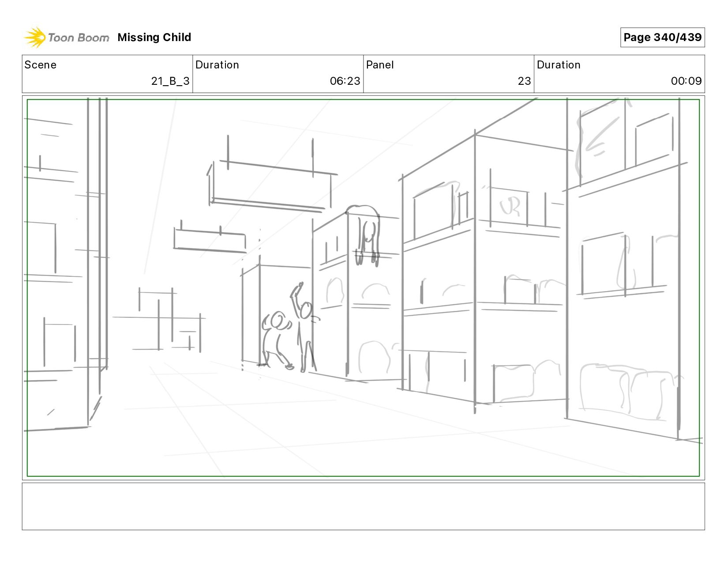
Task: Click the Toon Boom logo
Action: pos(66,38)
